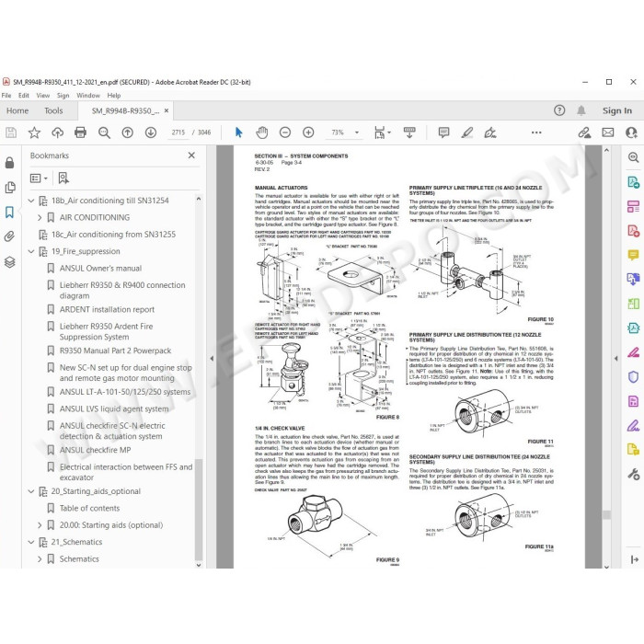The width and height of the screenshot is (644, 644).
Task: Click the document vertical scrollbar thumb
Action: 606,514
